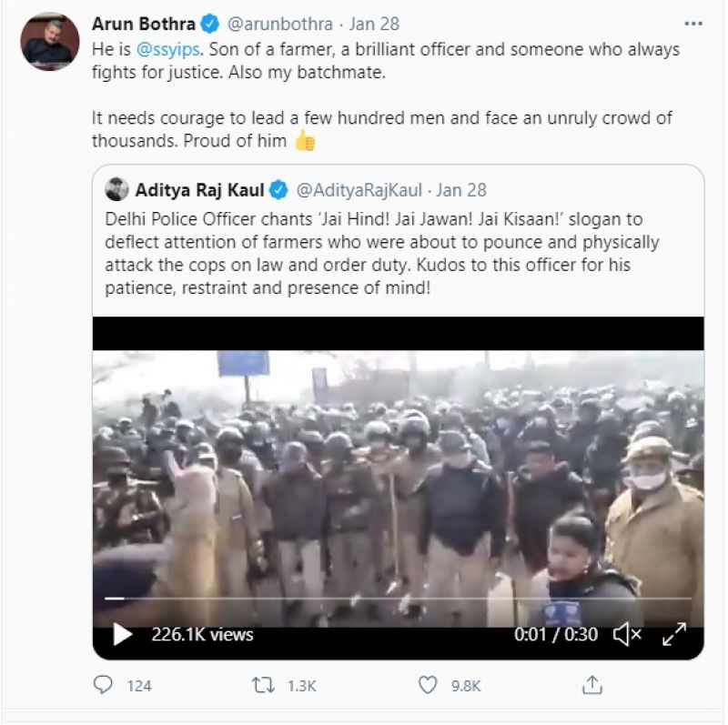Viewport: 728px width, 725px height.
Task: Open Arun Bothra's name link
Action: coord(143,23)
